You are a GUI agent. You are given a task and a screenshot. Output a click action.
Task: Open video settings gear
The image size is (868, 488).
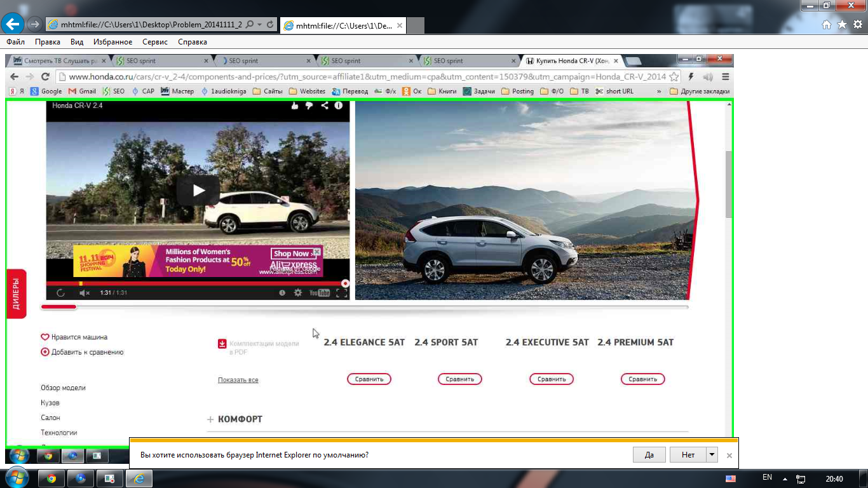(x=297, y=293)
